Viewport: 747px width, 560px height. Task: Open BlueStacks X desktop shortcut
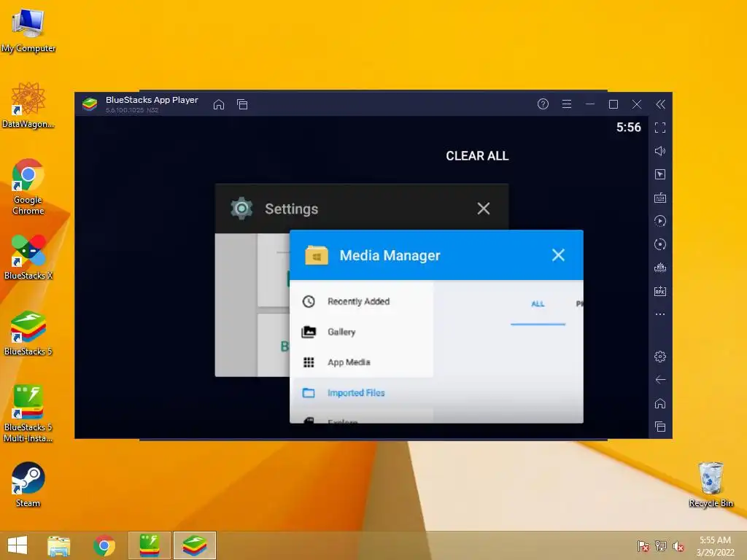click(x=28, y=257)
